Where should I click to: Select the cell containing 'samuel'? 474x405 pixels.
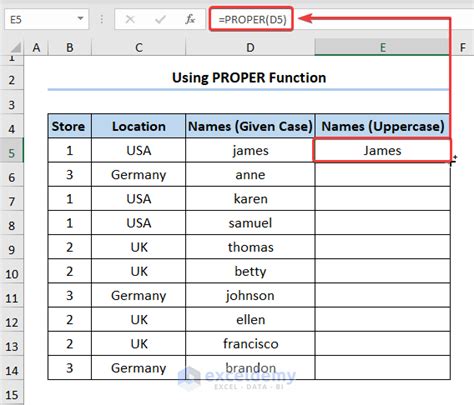click(250, 223)
